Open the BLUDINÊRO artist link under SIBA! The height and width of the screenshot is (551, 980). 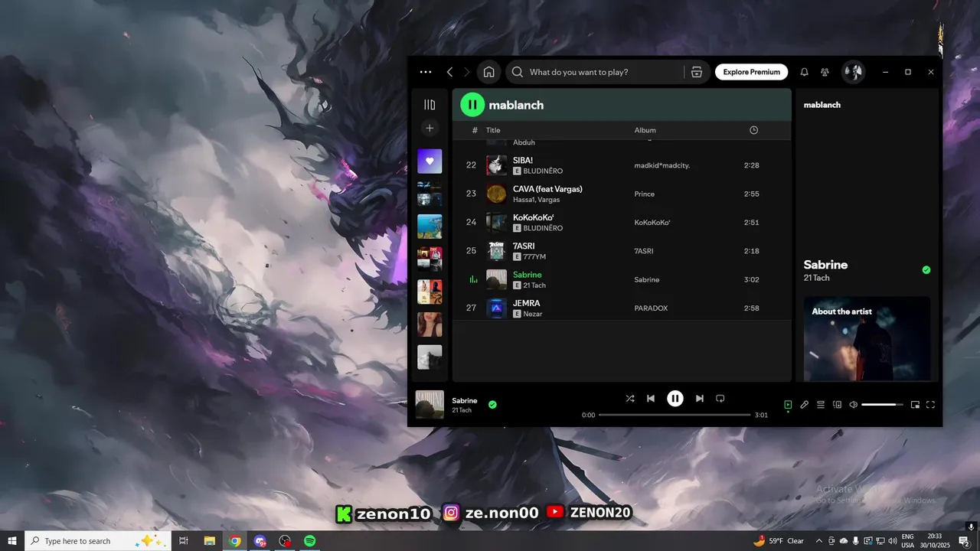(x=543, y=171)
